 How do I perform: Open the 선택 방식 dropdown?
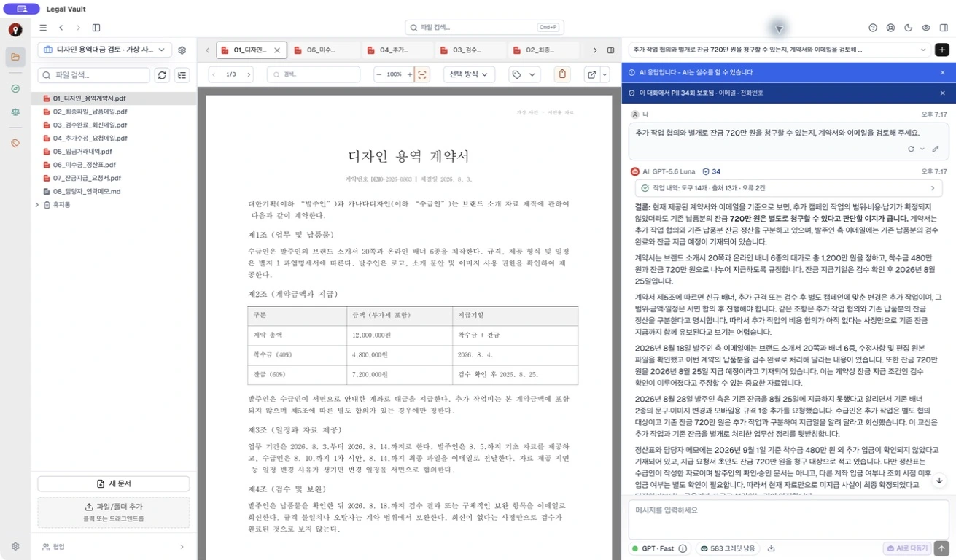tap(469, 74)
